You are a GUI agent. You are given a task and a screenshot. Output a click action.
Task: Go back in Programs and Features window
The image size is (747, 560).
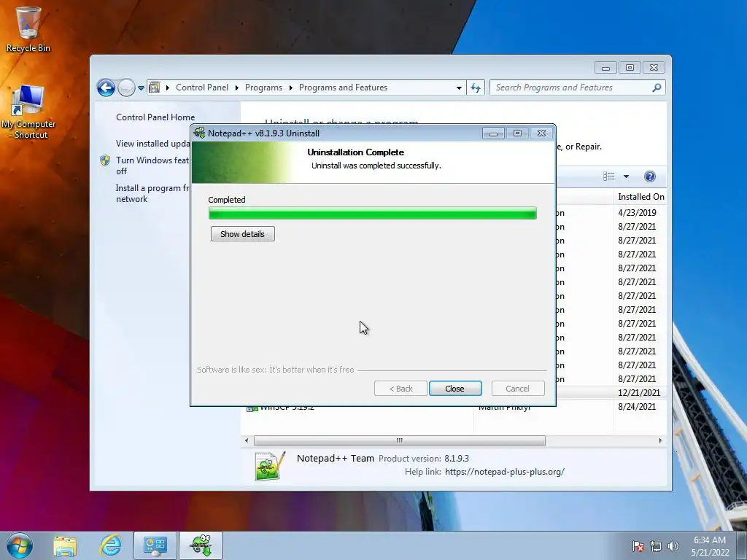click(106, 87)
